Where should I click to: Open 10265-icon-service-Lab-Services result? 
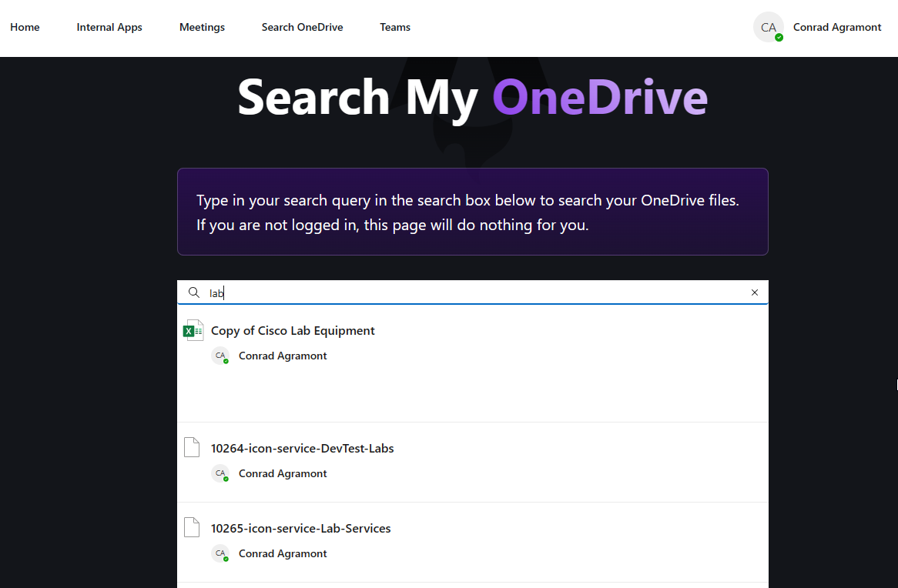[300, 529]
